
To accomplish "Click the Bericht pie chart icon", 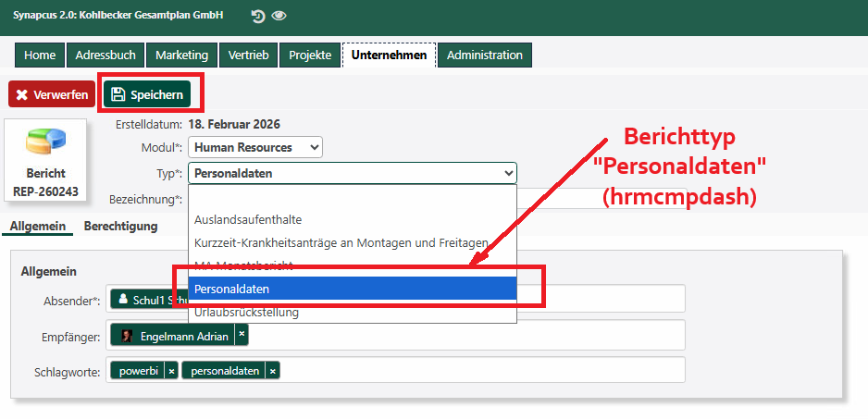I will [45, 141].
